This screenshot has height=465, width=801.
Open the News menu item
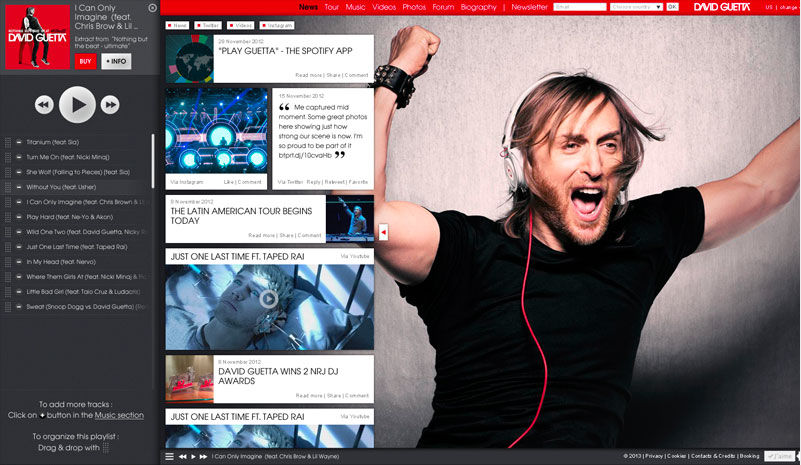coord(309,7)
